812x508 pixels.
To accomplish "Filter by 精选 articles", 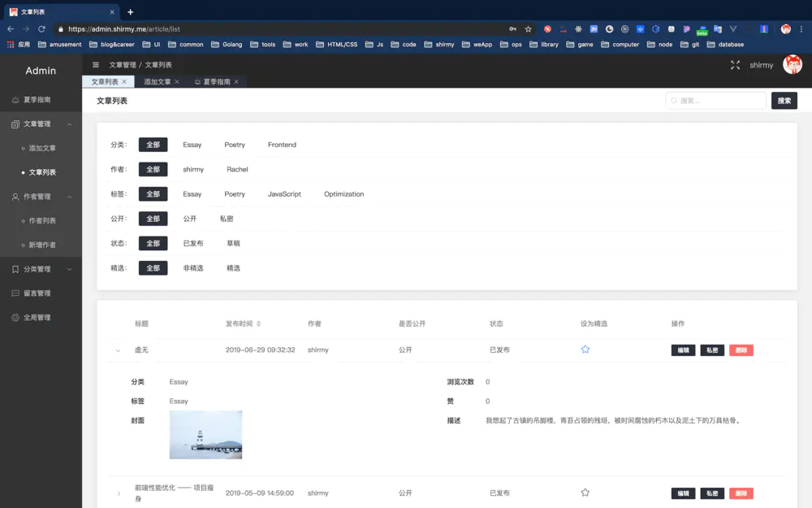I will coord(233,268).
